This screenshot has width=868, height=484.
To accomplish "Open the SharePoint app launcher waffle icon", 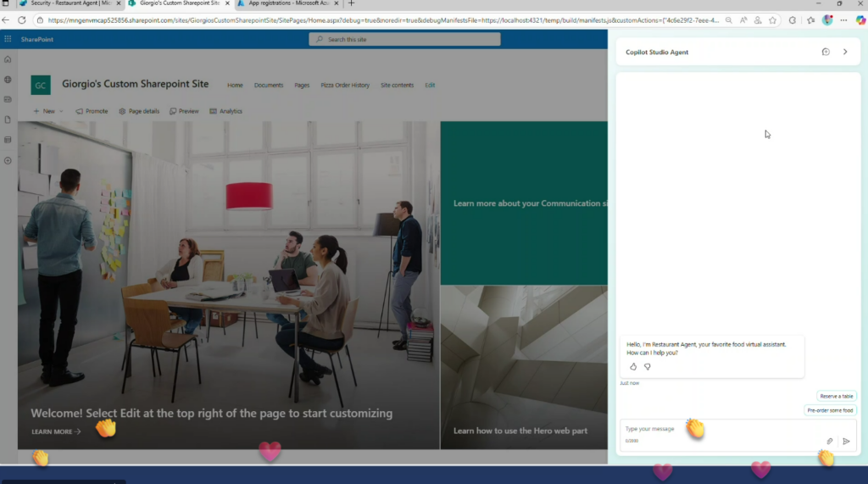I will point(8,39).
